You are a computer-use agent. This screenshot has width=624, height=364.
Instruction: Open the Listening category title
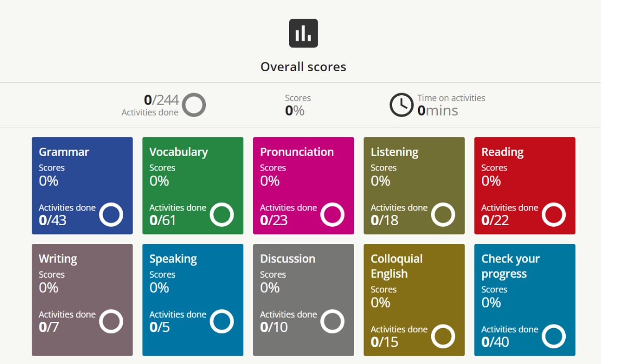tap(394, 152)
